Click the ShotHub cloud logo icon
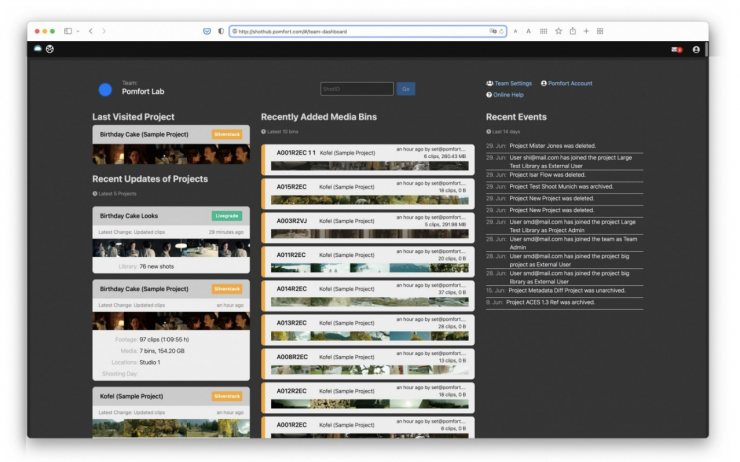Image resolution: width=740 pixels, height=462 pixels. coord(38,48)
